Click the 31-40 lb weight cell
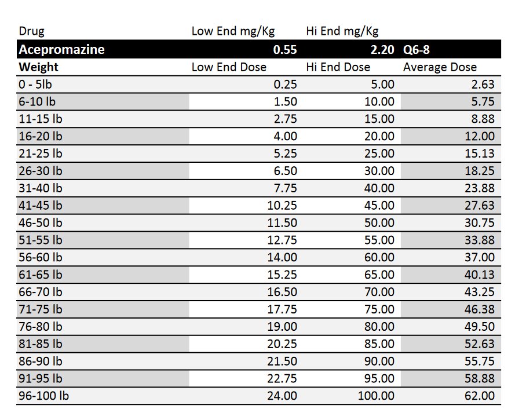 [41, 188]
